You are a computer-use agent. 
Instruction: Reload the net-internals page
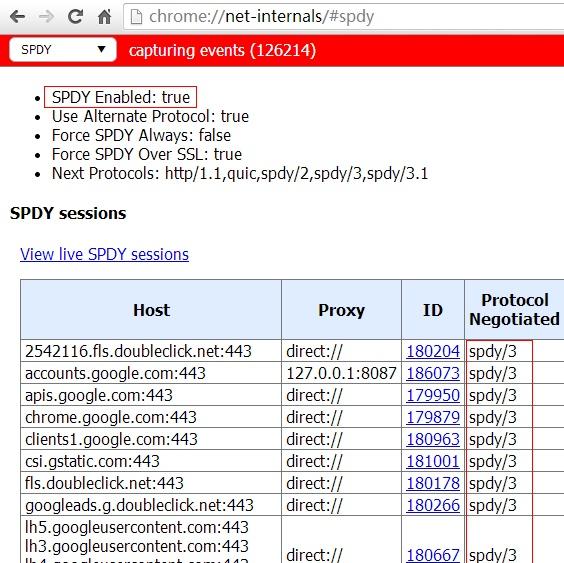click(x=76, y=16)
